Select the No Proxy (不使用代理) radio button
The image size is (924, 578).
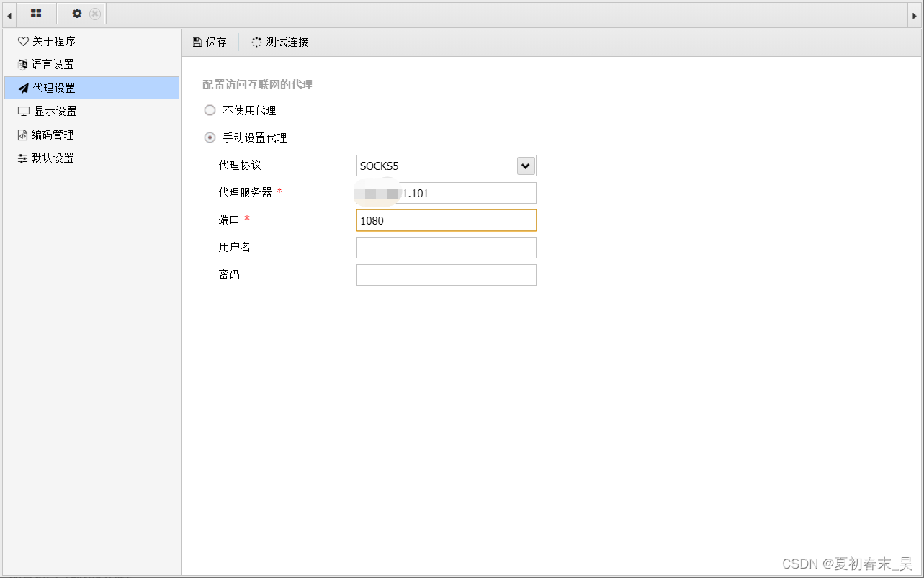click(x=210, y=111)
